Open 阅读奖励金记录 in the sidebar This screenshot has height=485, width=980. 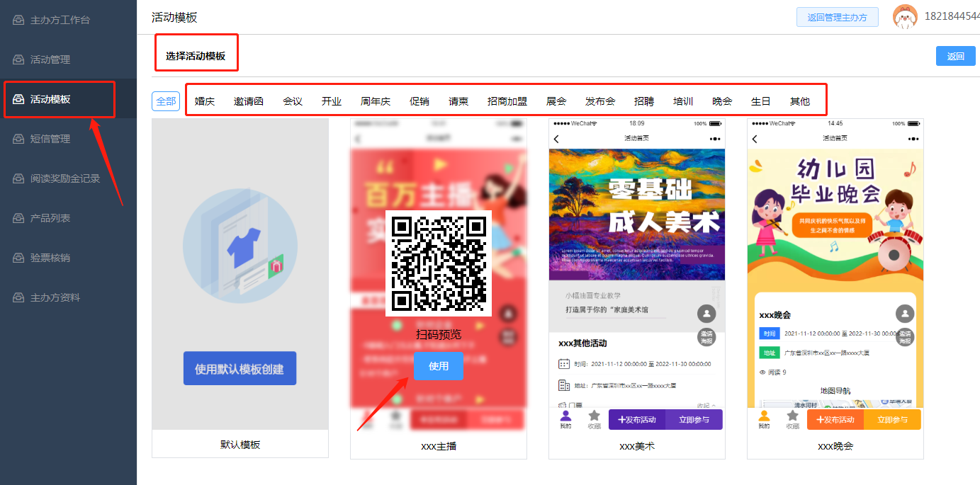pyautogui.click(x=65, y=178)
